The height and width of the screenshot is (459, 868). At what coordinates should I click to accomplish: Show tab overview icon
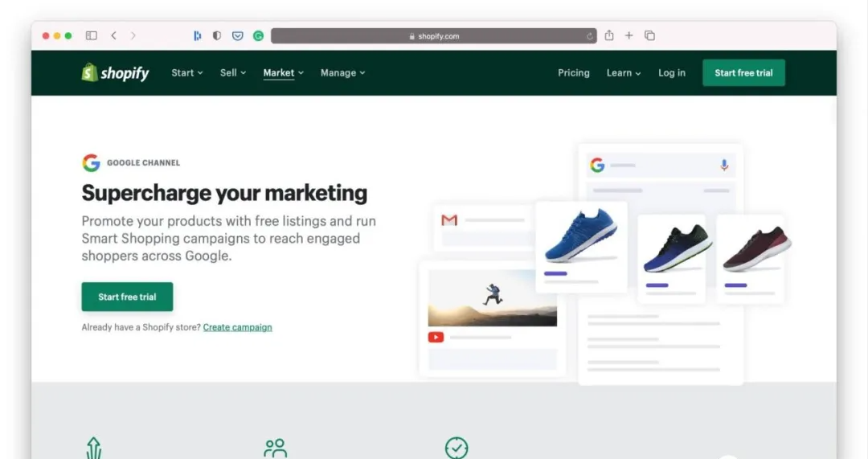point(650,35)
